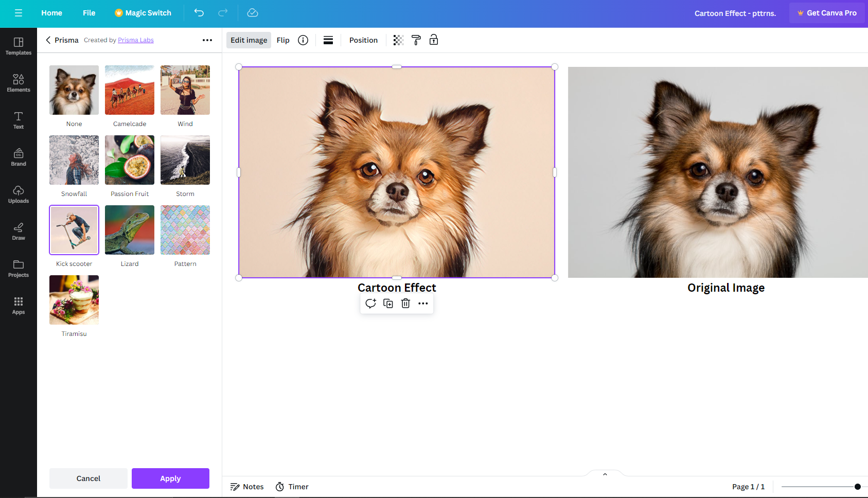The image size is (868, 498).
Task: Click the Copy style paint roller icon
Action: click(416, 40)
